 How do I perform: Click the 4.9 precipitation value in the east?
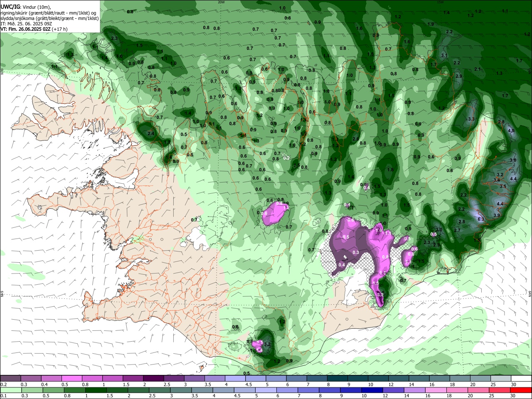pyautogui.click(x=511, y=131)
